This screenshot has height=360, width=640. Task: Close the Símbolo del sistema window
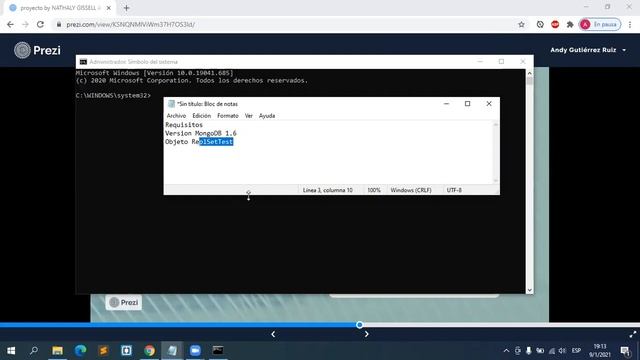pos(523,62)
